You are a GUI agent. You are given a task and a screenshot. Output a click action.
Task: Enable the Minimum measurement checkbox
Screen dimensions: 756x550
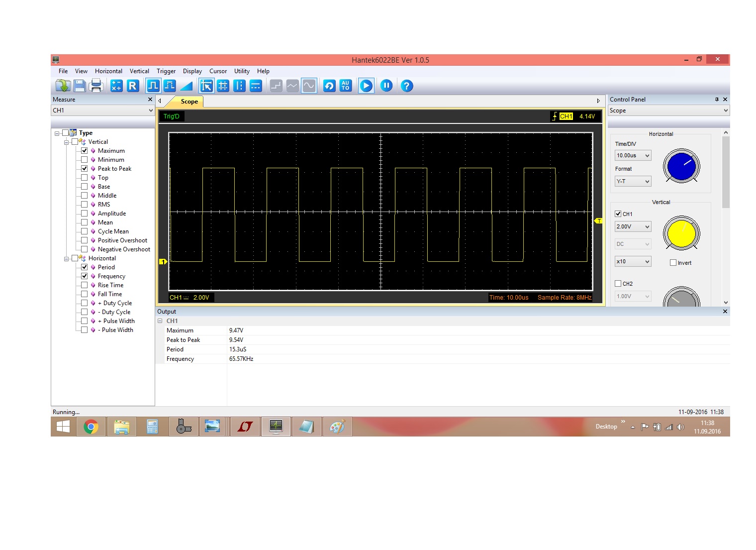pos(85,160)
